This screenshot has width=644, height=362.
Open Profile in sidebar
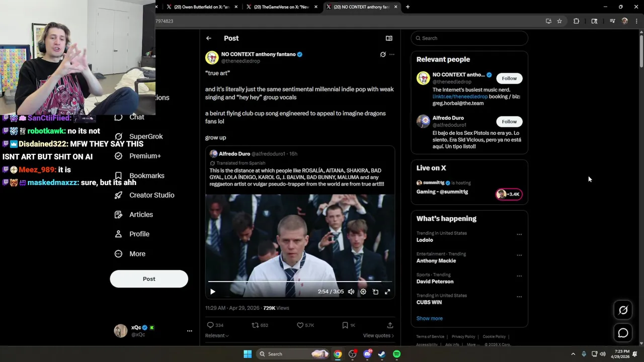tap(132, 234)
